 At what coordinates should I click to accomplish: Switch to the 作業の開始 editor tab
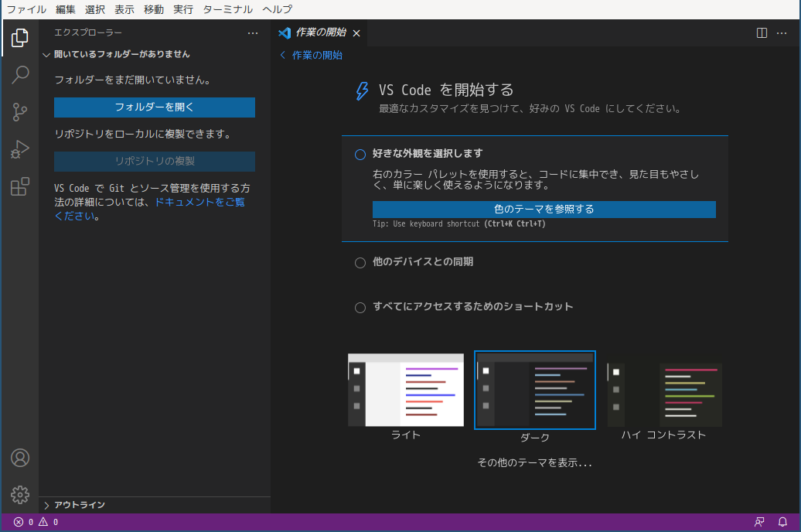pos(319,33)
